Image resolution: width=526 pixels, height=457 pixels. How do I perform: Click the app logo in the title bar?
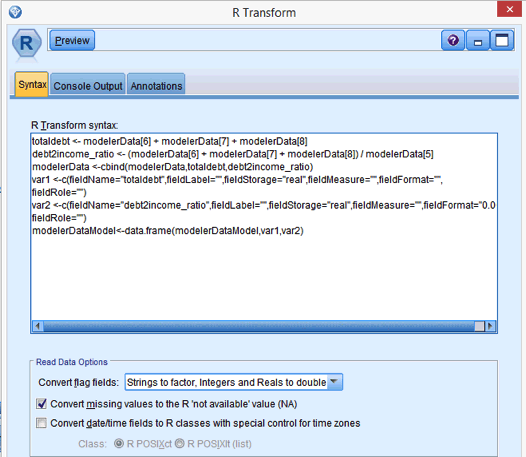pos(15,12)
